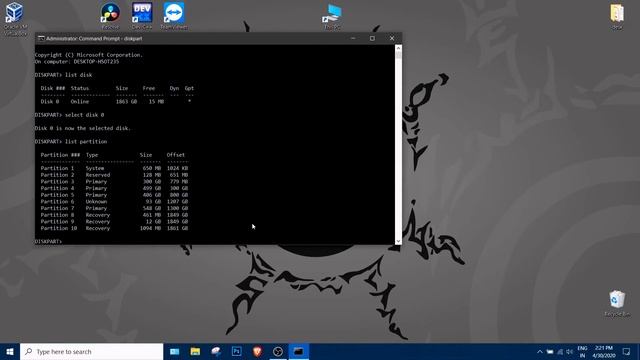Screen dimensions: 640x360
Task: Click the 'Disk 0 Online' row
Action: point(116,101)
